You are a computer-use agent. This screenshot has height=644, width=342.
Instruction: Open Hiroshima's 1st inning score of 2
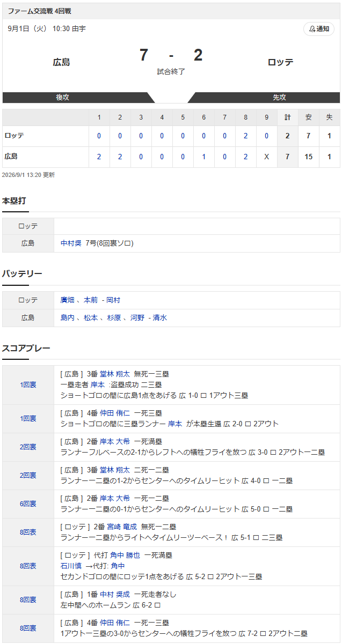click(x=99, y=157)
